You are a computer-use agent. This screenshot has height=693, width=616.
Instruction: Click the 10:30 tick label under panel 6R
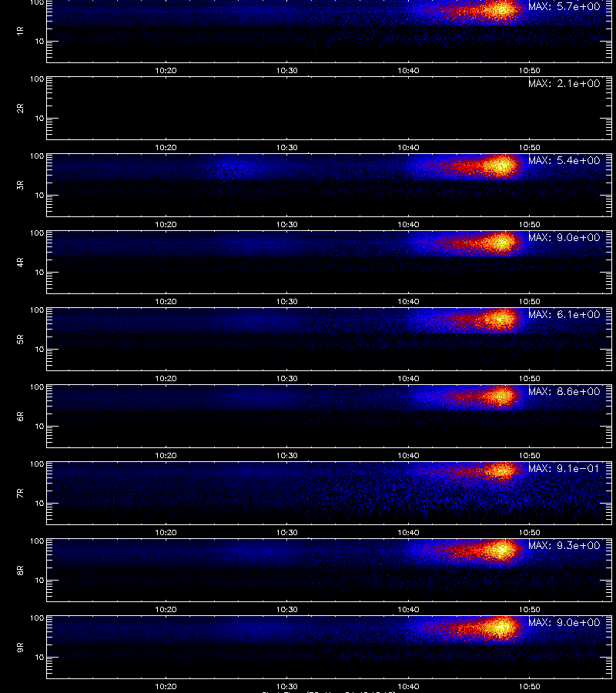coord(286,455)
